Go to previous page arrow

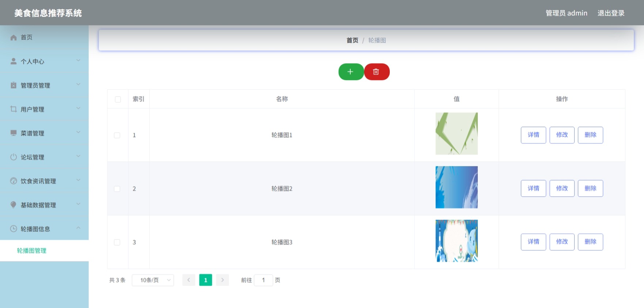[x=188, y=280]
